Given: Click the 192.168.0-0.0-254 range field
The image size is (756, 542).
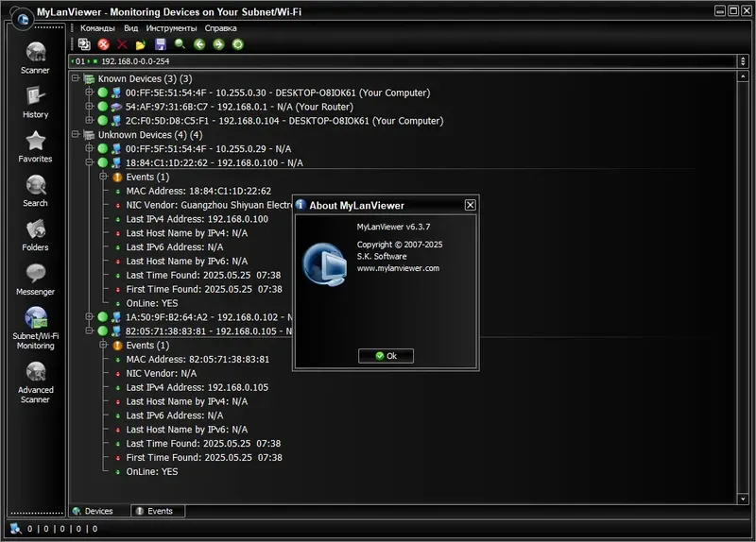Looking at the screenshot, I should pos(403,61).
